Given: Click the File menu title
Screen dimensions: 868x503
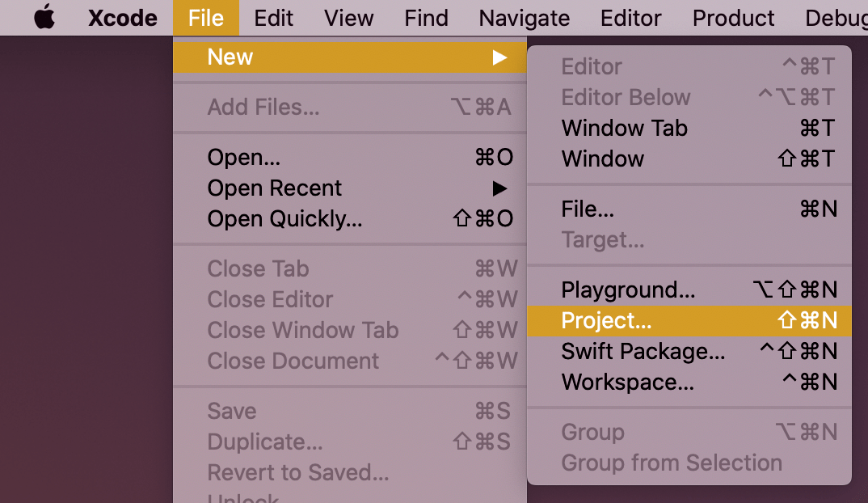Looking at the screenshot, I should pos(205,18).
